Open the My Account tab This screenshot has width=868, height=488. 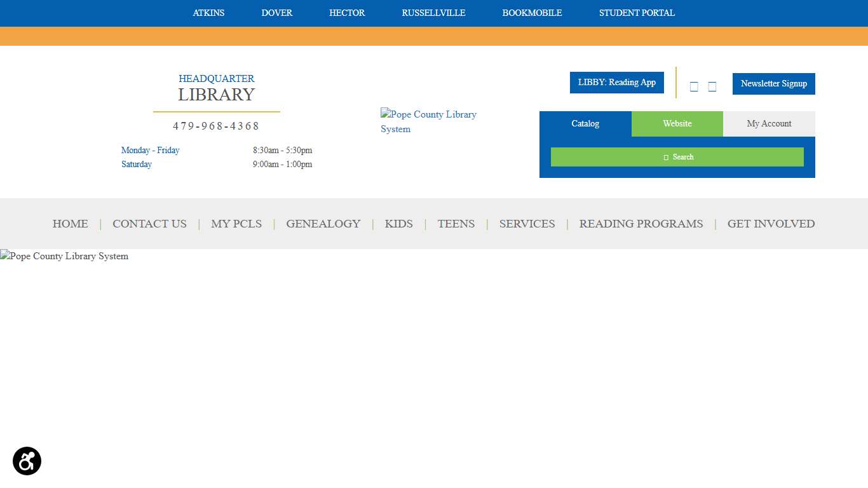(x=769, y=123)
